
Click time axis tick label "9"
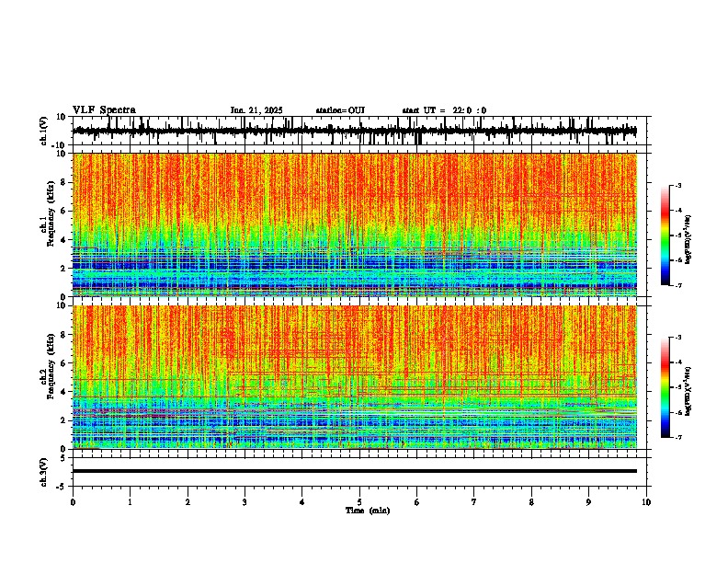(588, 502)
